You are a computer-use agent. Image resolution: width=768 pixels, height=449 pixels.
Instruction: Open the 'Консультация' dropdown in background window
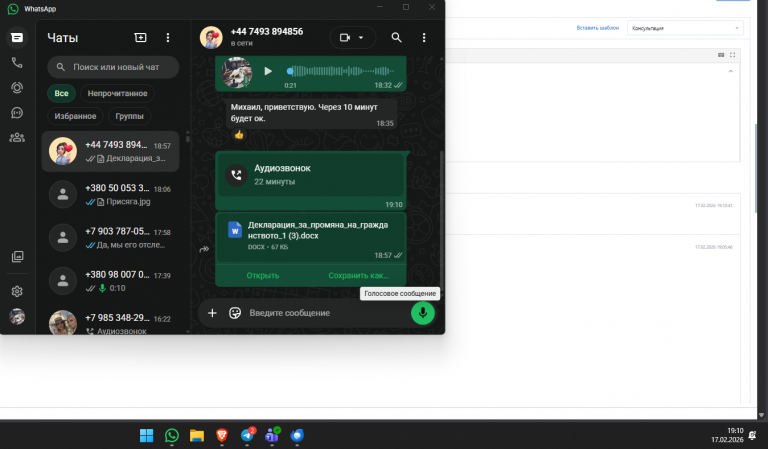(x=685, y=28)
